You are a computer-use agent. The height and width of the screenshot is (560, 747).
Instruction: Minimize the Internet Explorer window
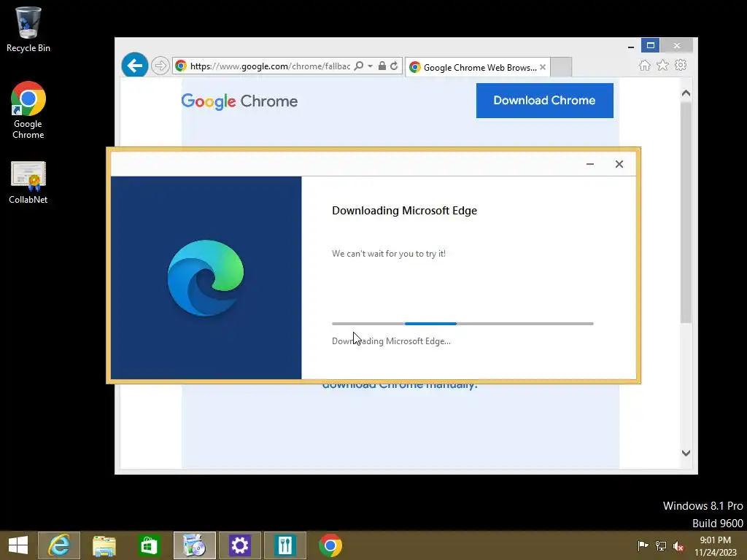(631, 46)
